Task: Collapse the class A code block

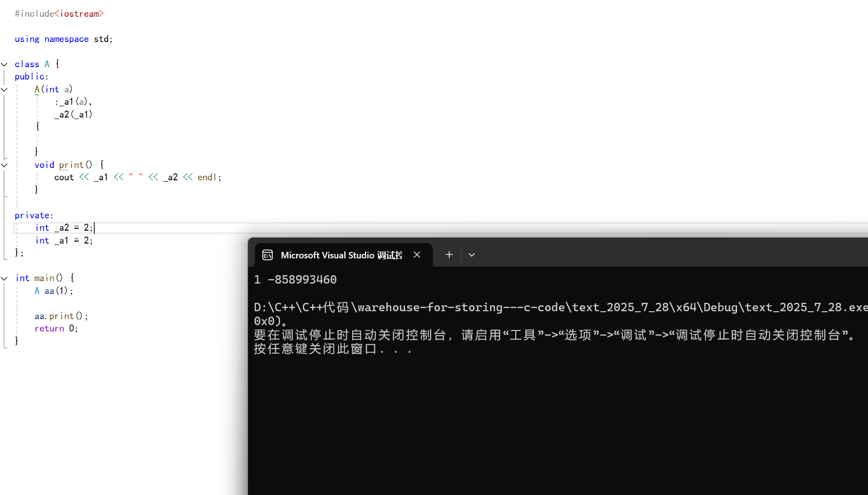Action: [4, 64]
